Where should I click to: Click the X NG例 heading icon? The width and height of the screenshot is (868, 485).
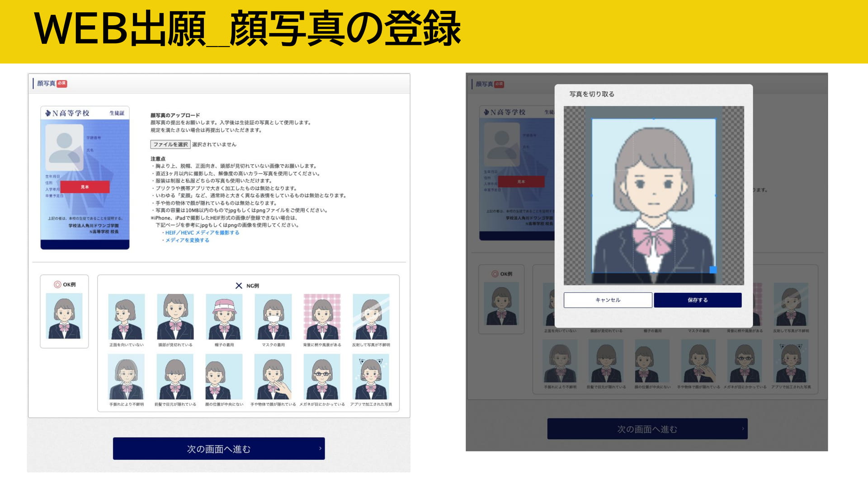pyautogui.click(x=239, y=286)
